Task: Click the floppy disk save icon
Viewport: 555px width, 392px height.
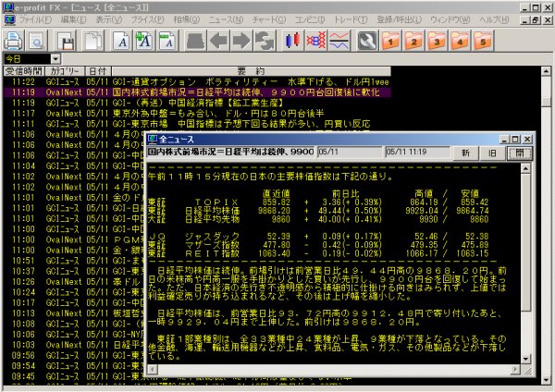Action: click(x=66, y=41)
